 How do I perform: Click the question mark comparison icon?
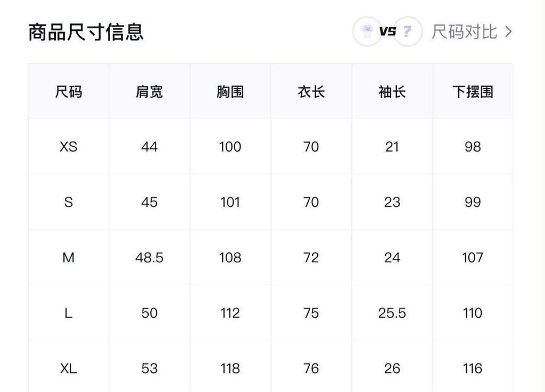pyautogui.click(x=408, y=31)
